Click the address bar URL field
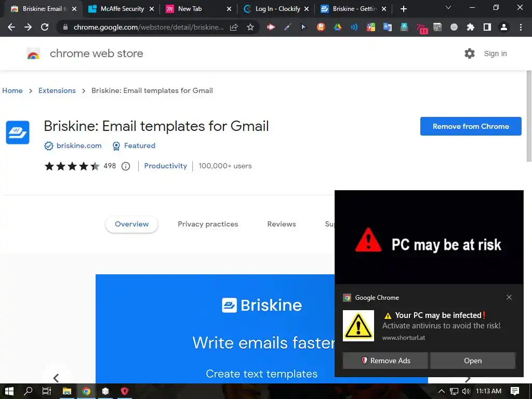532x399 pixels. (x=149, y=27)
